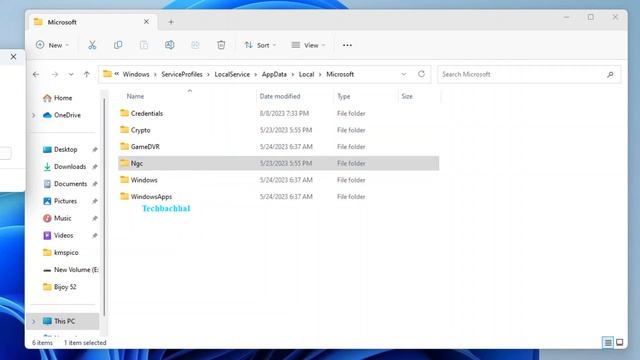Click LocalService in the breadcrumb
This screenshot has height=360, width=640.
click(232, 74)
